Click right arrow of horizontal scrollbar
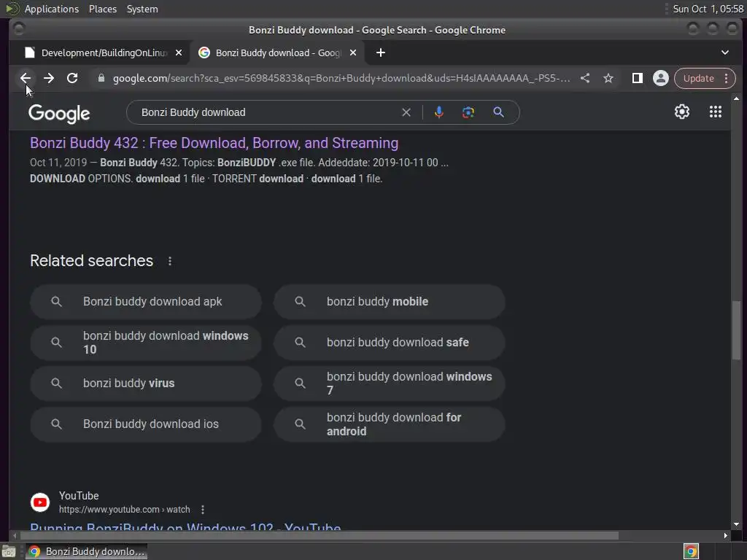This screenshot has width=747, height=560. [725, 536]
